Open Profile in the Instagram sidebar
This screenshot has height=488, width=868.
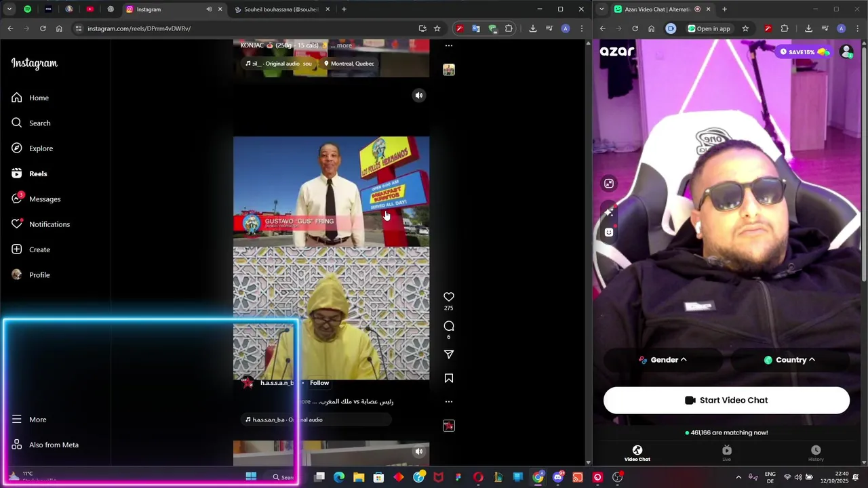pos(31,274)
